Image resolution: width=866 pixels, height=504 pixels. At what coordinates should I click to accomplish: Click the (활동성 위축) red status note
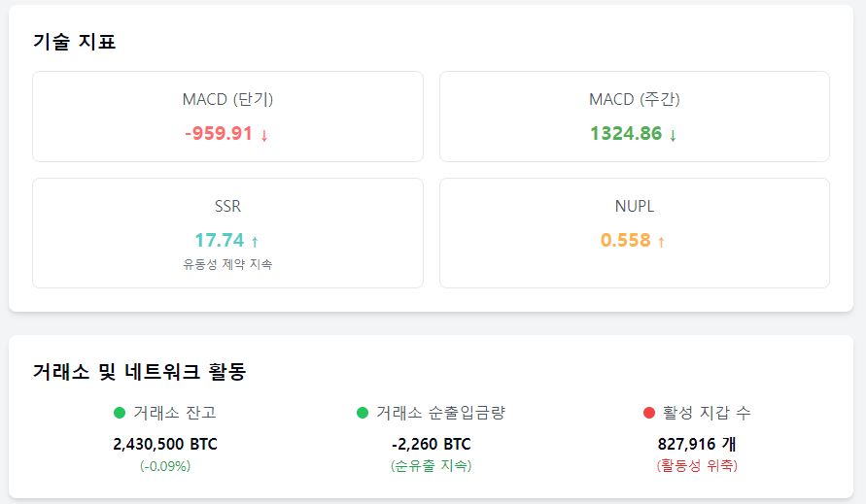point(697,466)
